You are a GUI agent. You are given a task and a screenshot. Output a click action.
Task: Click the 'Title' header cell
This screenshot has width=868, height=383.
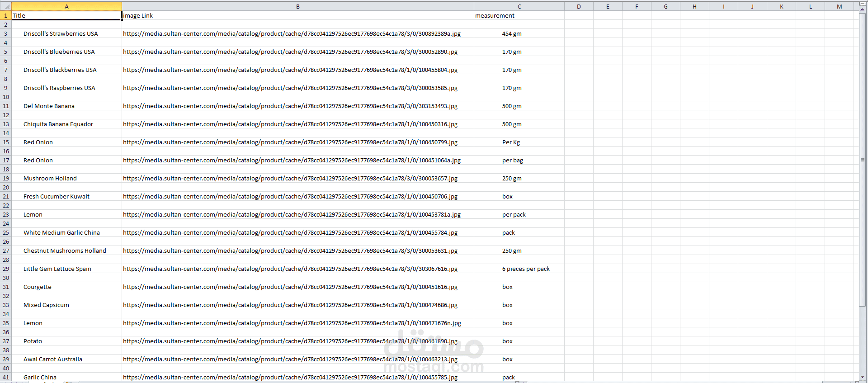pos(66,15)
